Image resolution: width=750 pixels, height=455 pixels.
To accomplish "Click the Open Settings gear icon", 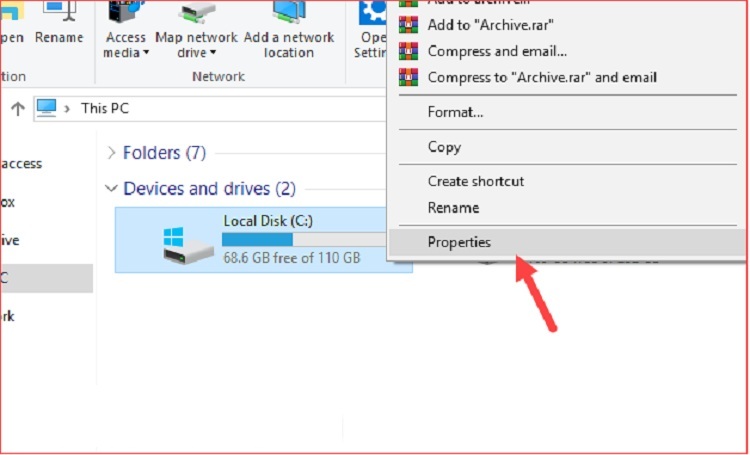I will pos(373,14).
